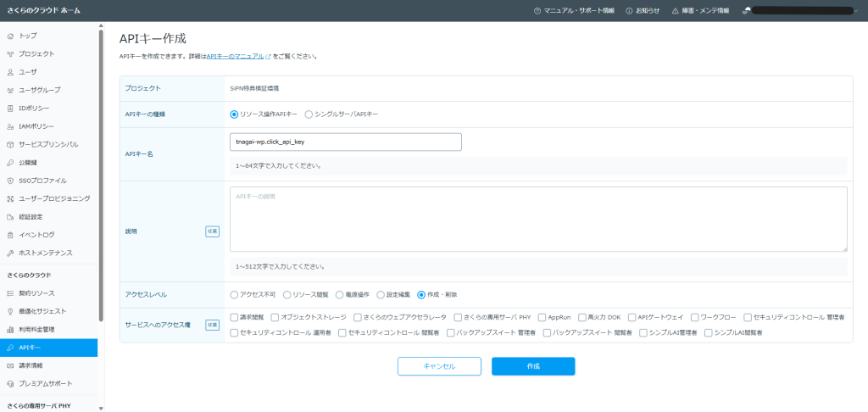Click the sidebar vertical scrollbar
Viewport: 868px width, 412px height.
click(102, 170)
